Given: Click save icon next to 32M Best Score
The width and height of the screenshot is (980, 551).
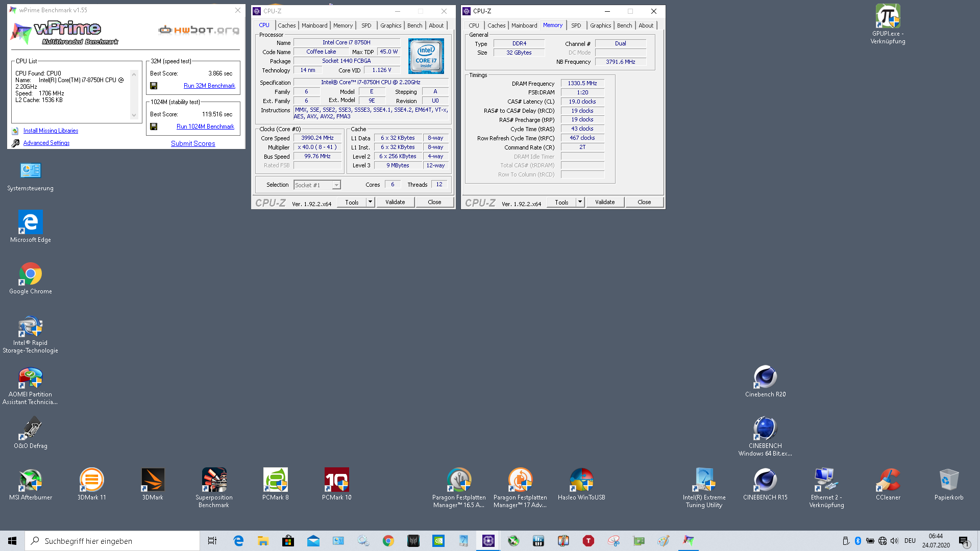Looking at the screenshot, I should pos(154,86).
